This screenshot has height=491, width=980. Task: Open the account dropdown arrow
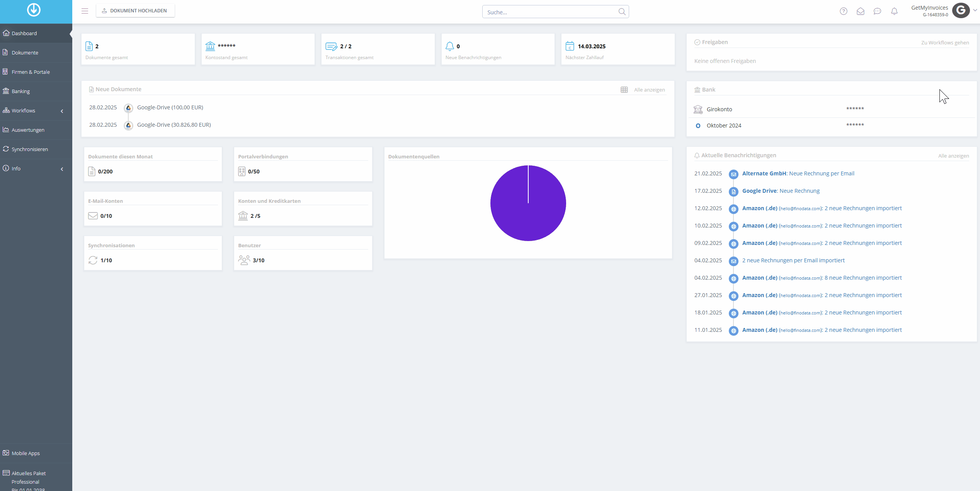(x=975, y=10)
